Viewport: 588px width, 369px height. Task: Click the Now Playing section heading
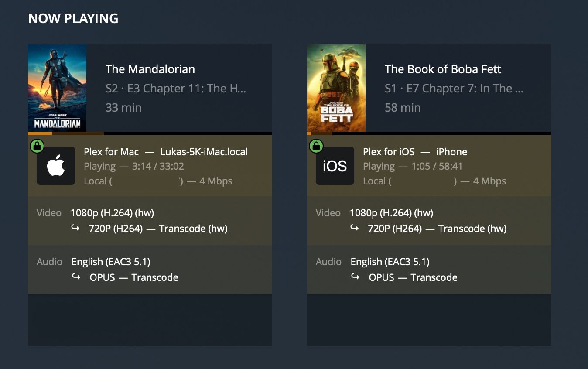tap(73, 18)
